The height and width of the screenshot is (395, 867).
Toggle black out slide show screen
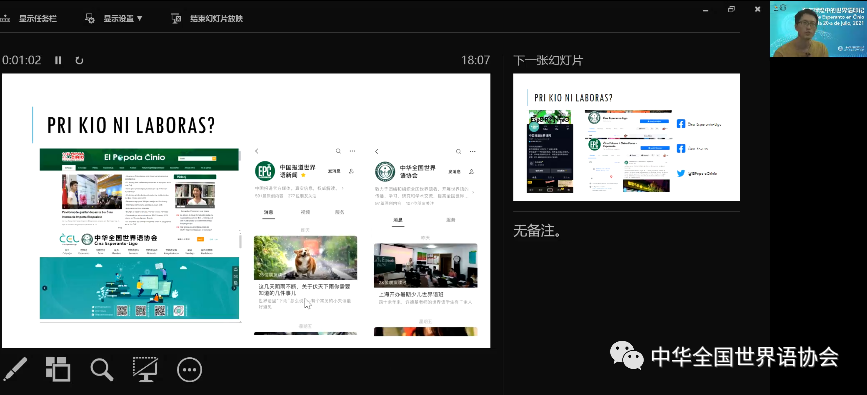145,369
